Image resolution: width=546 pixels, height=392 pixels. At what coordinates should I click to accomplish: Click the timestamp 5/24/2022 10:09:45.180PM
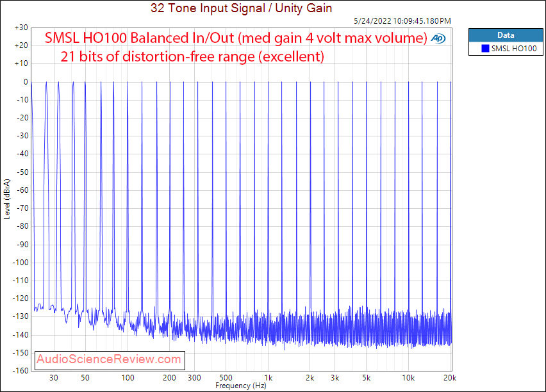[402, 21]
